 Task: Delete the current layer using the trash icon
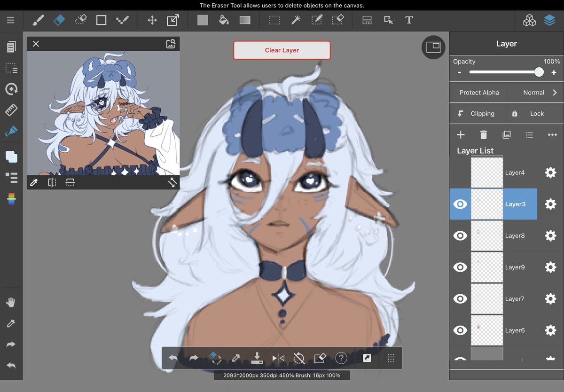484,135
